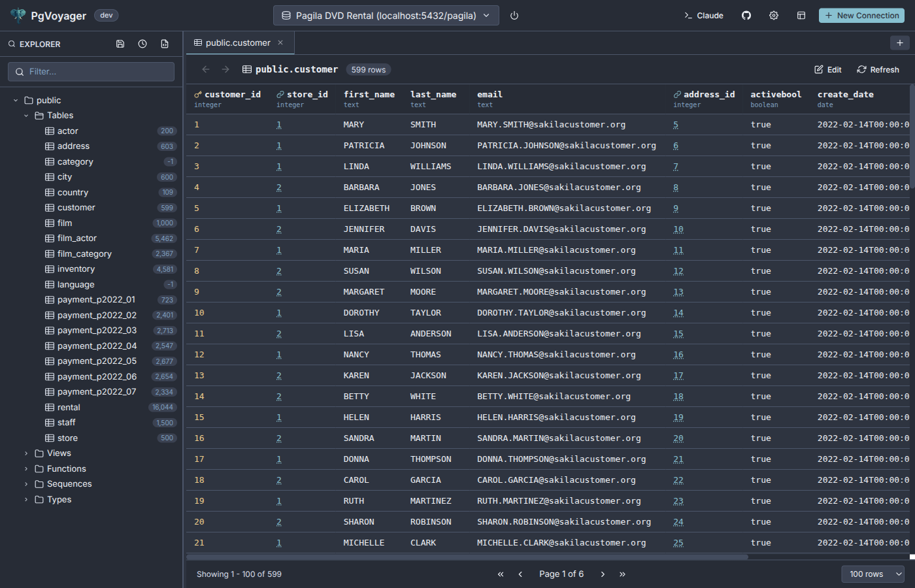
Task: Visit the PgVoyager GitHub repository
Action: tap(746, 15)
